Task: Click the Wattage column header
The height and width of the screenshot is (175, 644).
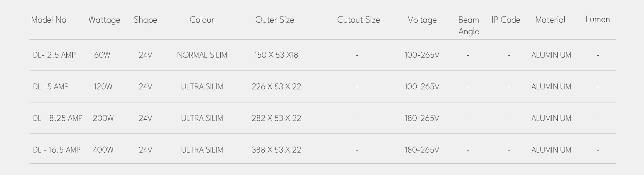Action: [x=104, y=20]
